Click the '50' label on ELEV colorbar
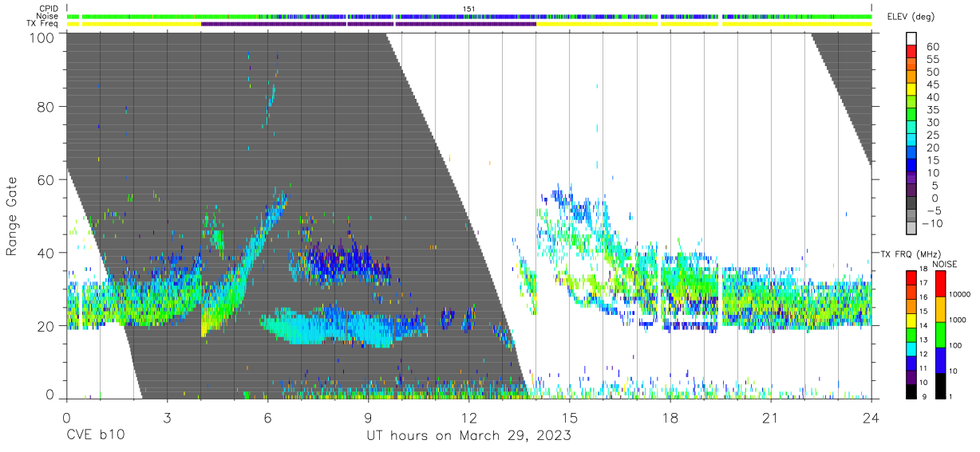The image size is (980, 452). 933,72
